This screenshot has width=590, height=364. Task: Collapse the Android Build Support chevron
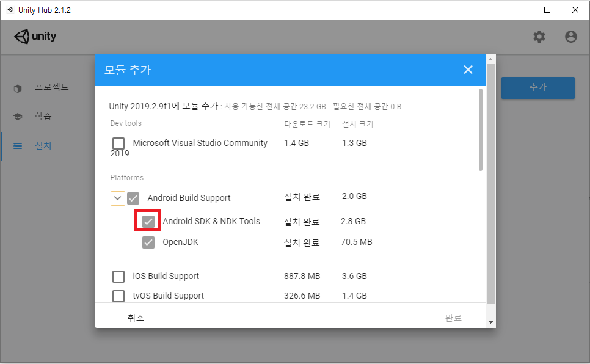click(x=118, y=198)
